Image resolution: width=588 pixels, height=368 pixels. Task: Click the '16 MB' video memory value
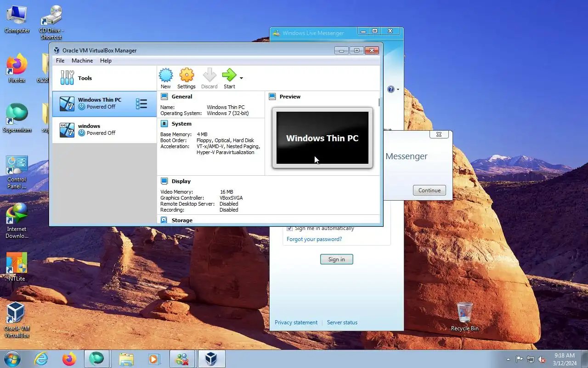[x=226, y=192]
